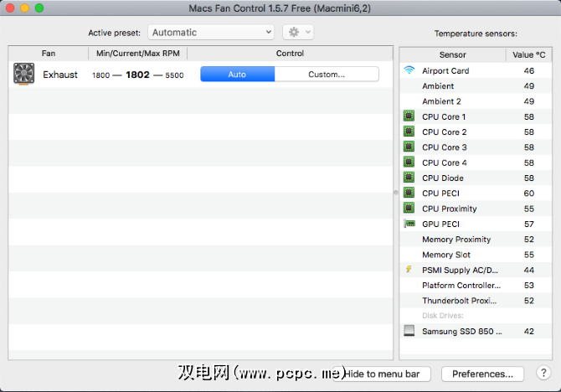Click the CPU PECI value 60
Viewport: 561px width, 392px height.
[529, 193]
